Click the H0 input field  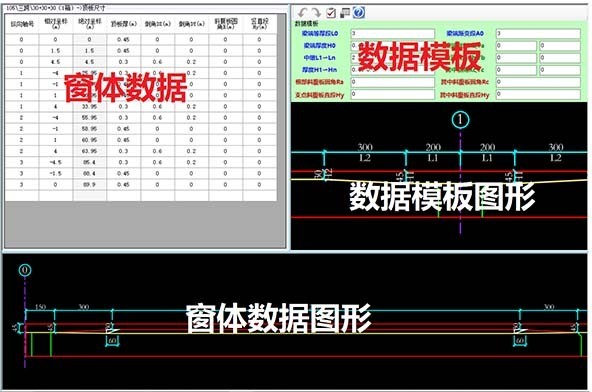click(x=393, y=46)
